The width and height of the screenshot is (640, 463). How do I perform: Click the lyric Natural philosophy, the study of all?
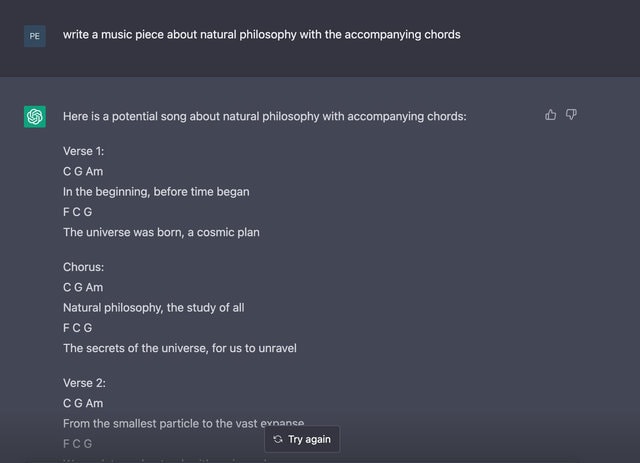pyautogui.click(x=153, y=308)
